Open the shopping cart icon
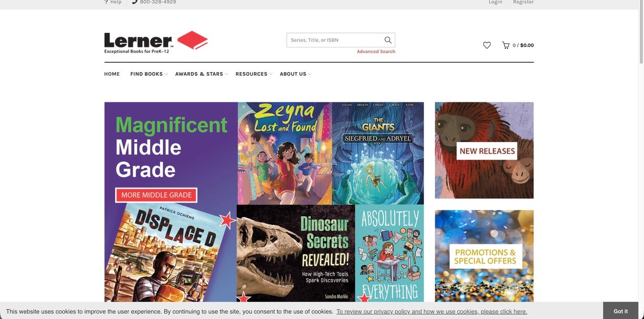The width and height of the screenshot is (644, 319). (506, 45)
